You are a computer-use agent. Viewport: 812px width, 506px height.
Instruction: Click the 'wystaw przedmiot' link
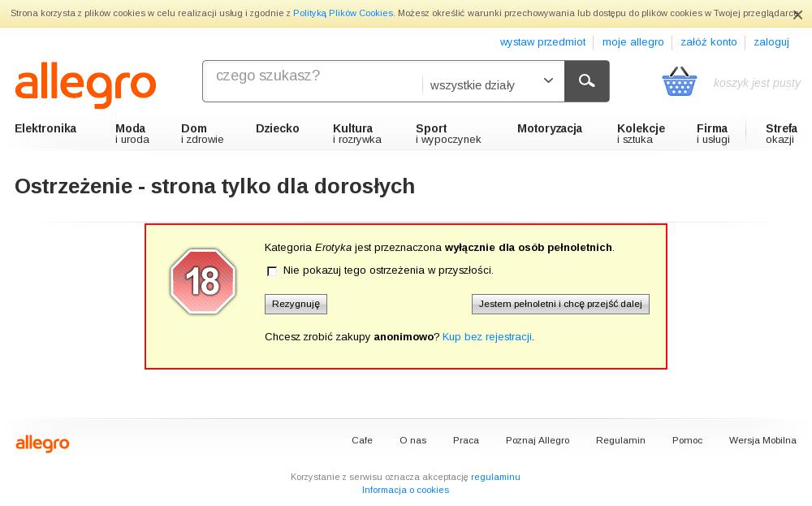click(542, 42)
